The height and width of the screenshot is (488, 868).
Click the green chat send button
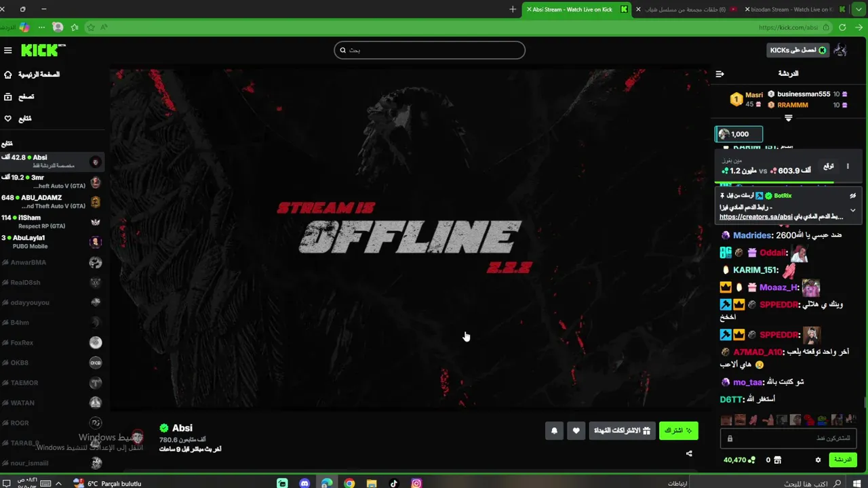[x=842, y=460]
